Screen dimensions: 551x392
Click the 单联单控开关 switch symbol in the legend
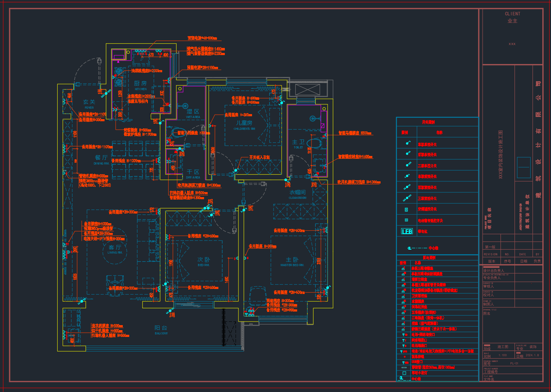click(407, 143)
